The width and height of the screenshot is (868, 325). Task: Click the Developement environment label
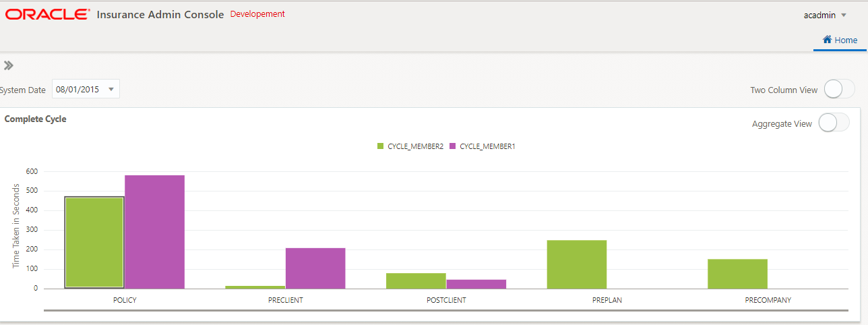pyautogui.click(x=257, y=13)
